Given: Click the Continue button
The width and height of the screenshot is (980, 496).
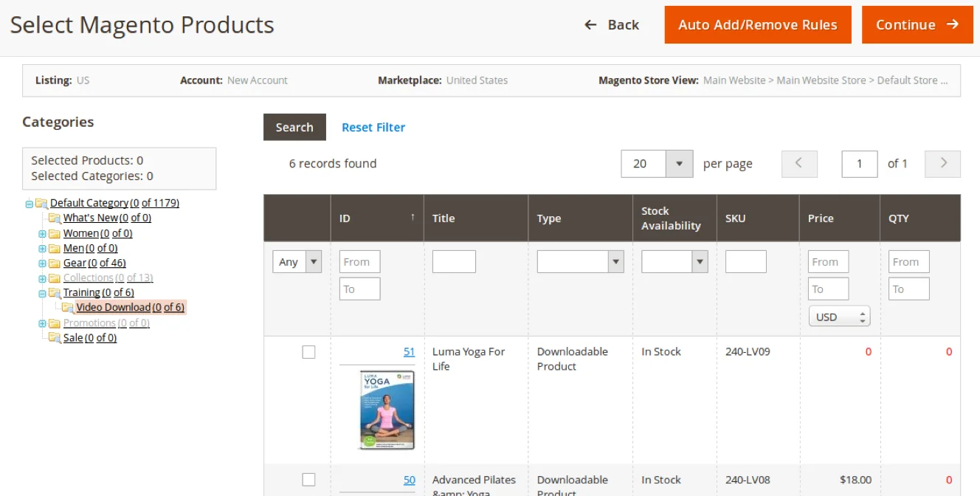Looking at the screenshot, I should click(x=917, y=24).
